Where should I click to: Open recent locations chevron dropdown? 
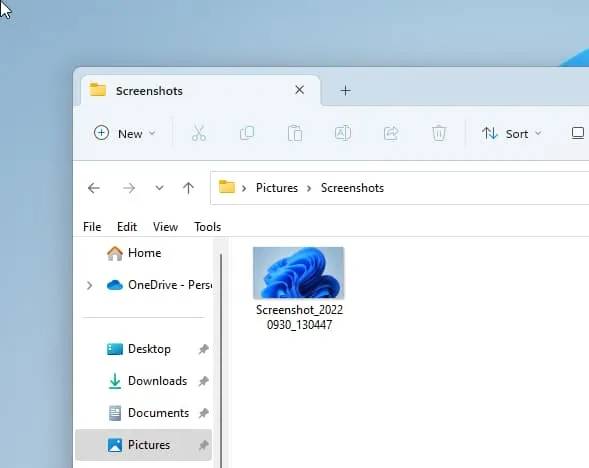160,187
